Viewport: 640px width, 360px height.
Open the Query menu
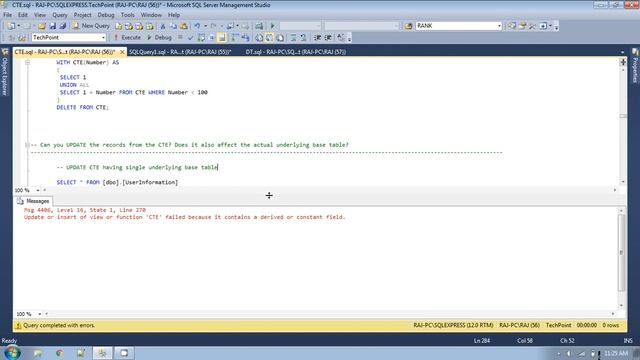[60, 15]
